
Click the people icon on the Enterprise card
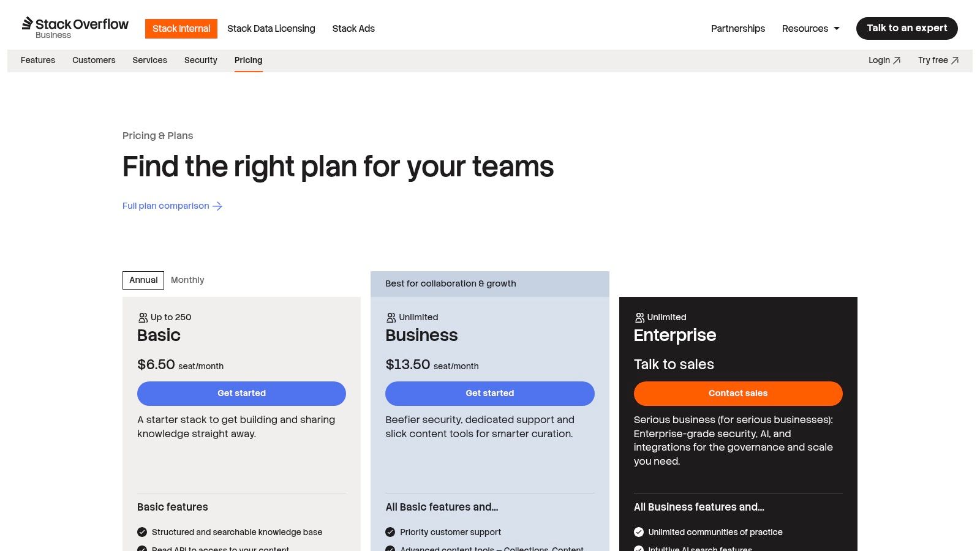click(639, 317)
